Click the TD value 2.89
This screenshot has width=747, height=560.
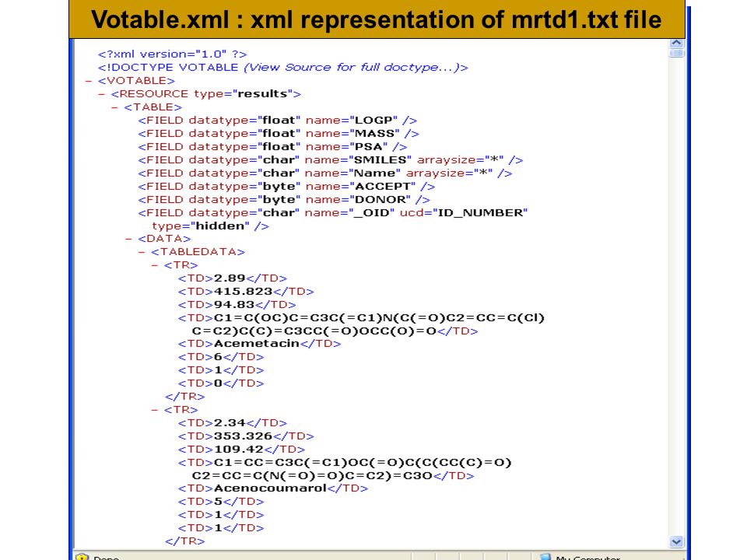click(229, 278)
